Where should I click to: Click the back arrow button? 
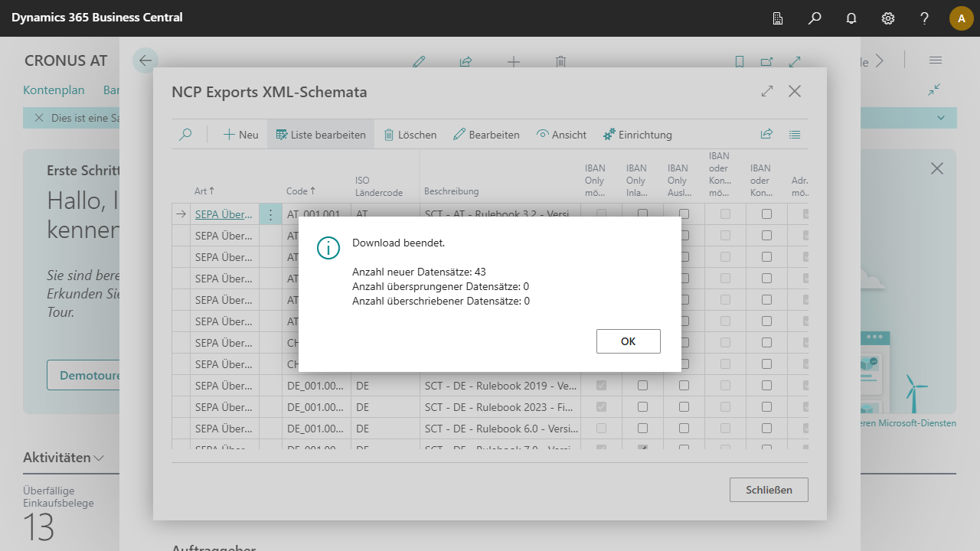pos(145,60)
